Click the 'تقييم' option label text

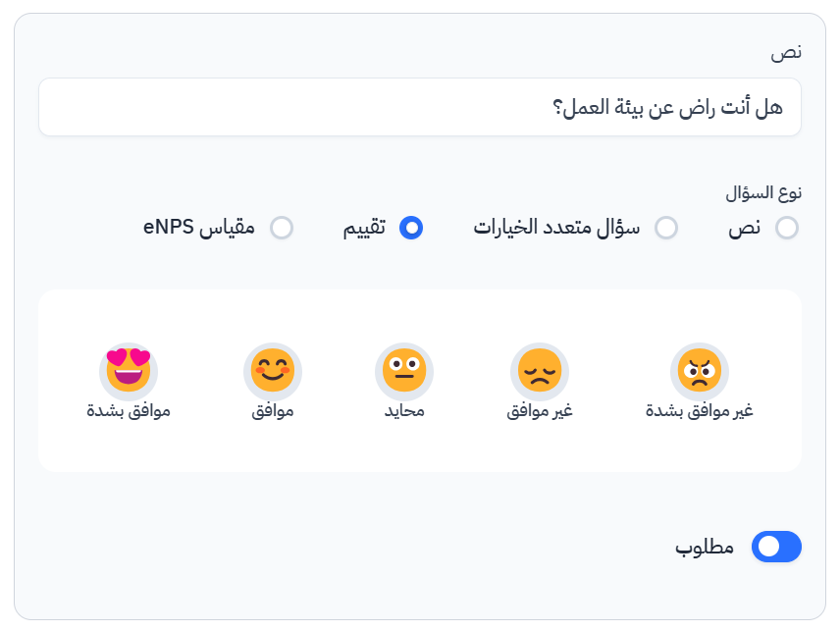[364, 229]
